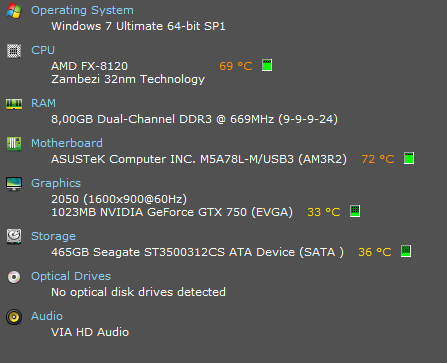This screenshot has width=447, height=363.
Task: Click the green temperature indicator beside CPU 69 °C
Action: [267, 65]
